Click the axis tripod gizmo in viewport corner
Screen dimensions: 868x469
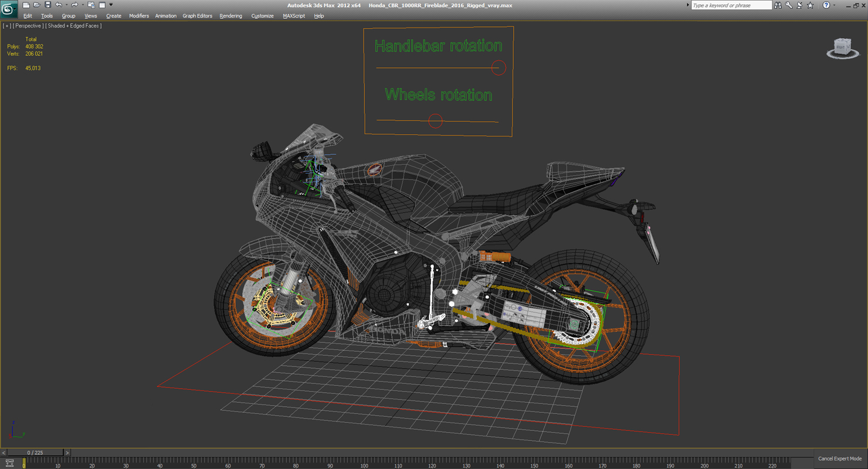click(16, 430)
